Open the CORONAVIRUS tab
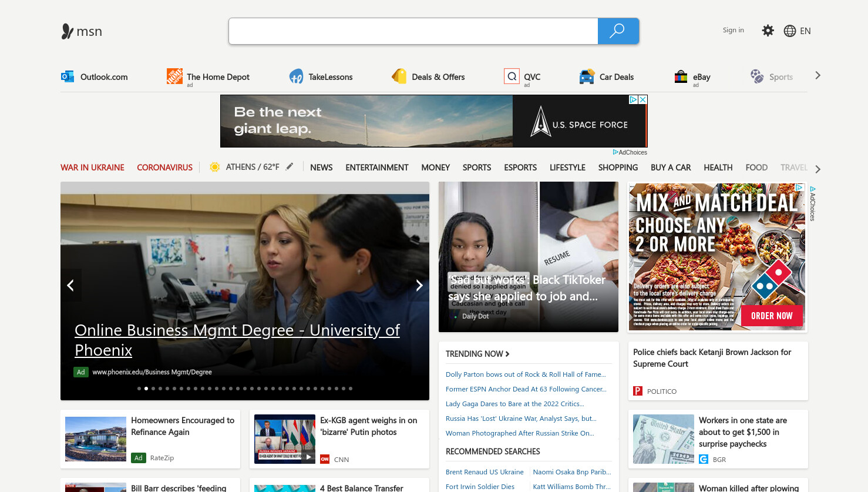Screen dimensions: 868x492 tap(164, 168)
